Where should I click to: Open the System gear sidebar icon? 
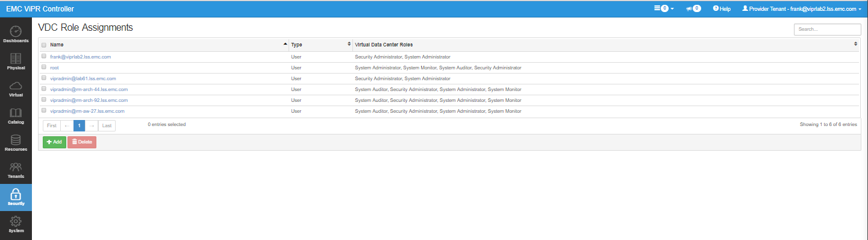16,224
